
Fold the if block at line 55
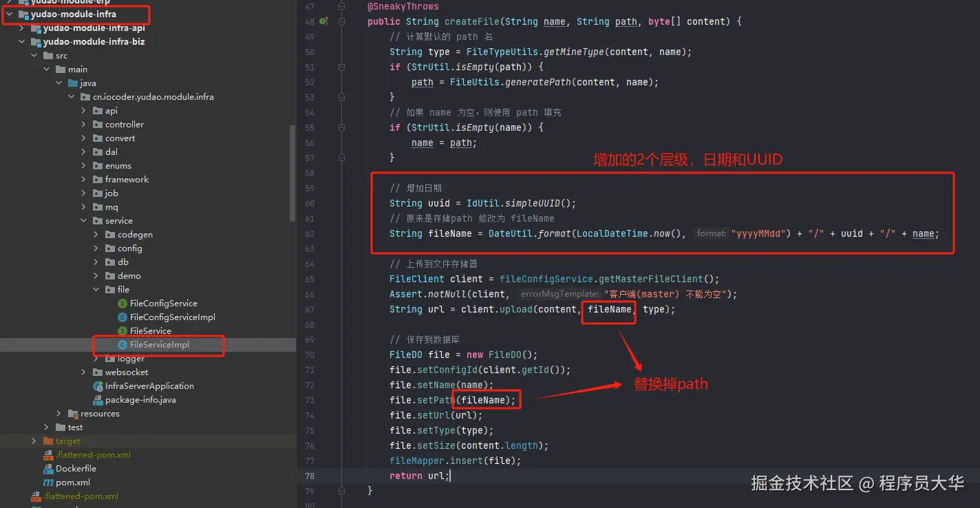pos(341,127)
